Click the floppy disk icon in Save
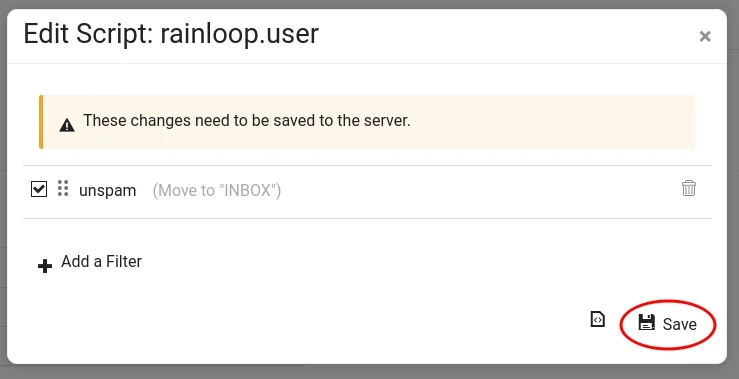The height and width of the screenshot is (379, 739). tap(647, 322)
